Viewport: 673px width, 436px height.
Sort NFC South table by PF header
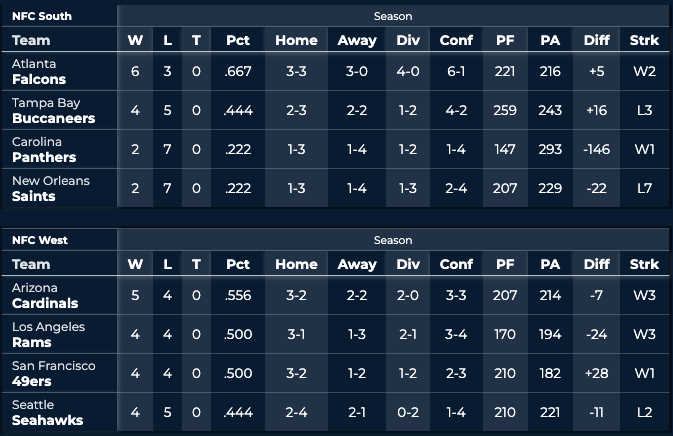(505, 40)
